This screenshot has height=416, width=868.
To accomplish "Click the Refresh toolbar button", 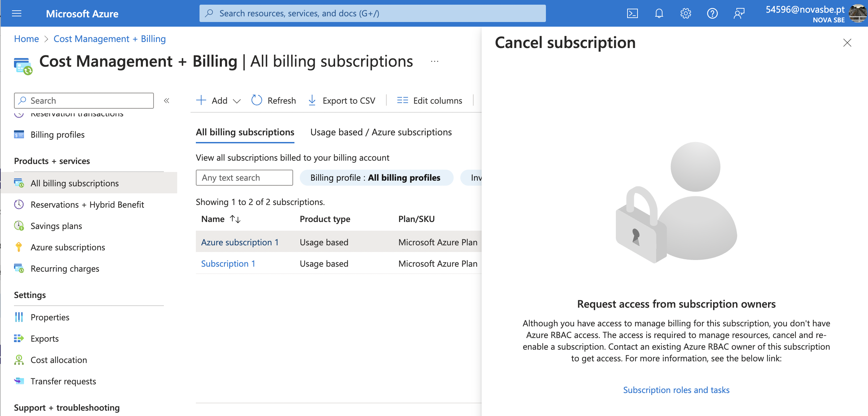I will [x=273, y=100].
